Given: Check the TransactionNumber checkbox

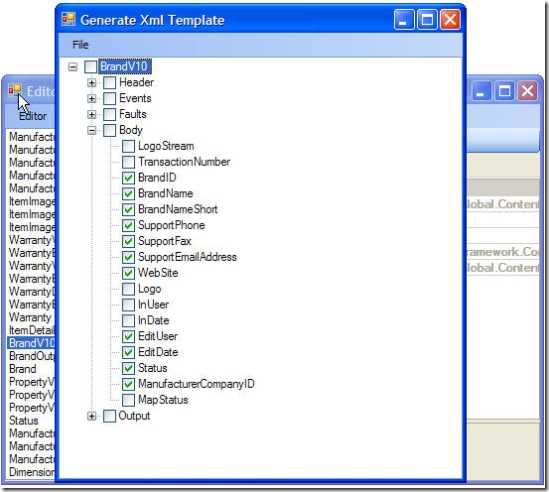Looking at the screenshot, I should [128, 162].
